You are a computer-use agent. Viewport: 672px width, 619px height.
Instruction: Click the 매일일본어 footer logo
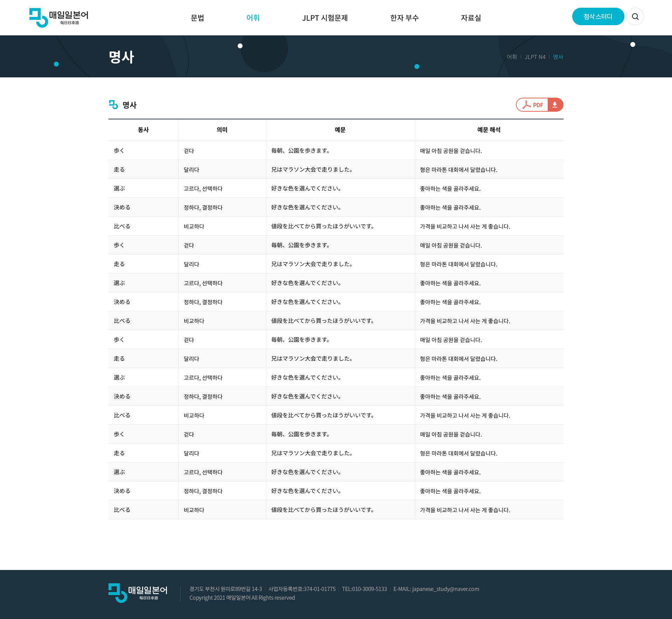[138, 592]
